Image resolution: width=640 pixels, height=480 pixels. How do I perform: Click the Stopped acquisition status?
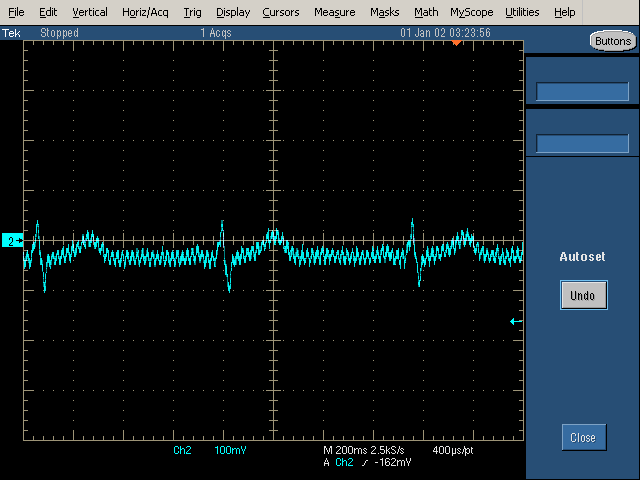click(x=59, y=33)
